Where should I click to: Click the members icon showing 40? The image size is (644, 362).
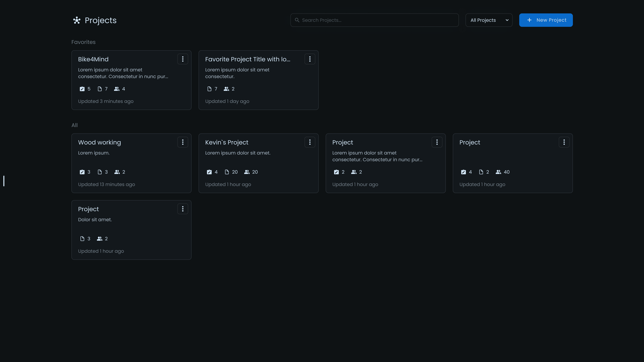499,172
